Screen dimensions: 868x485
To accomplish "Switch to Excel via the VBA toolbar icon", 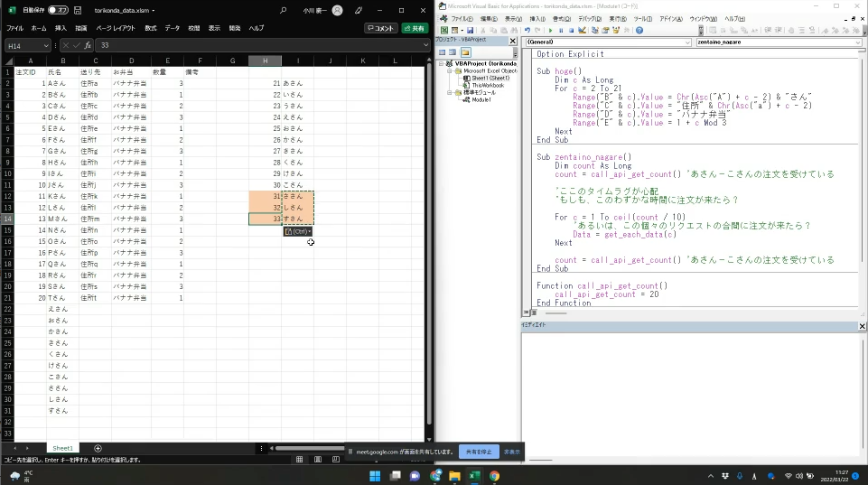I will coord(444,30).
